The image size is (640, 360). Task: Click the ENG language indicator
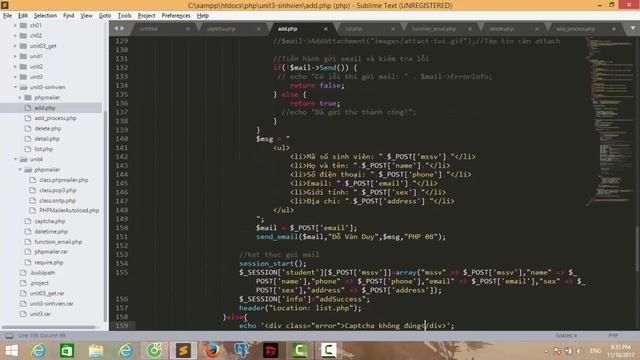596,351
